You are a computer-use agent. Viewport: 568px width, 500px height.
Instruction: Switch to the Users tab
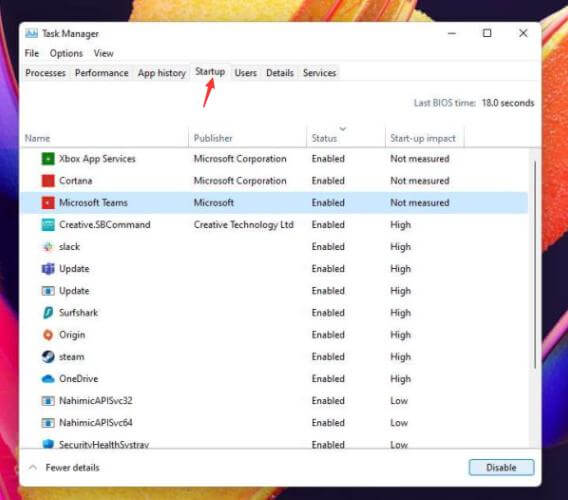click(246, 73)
